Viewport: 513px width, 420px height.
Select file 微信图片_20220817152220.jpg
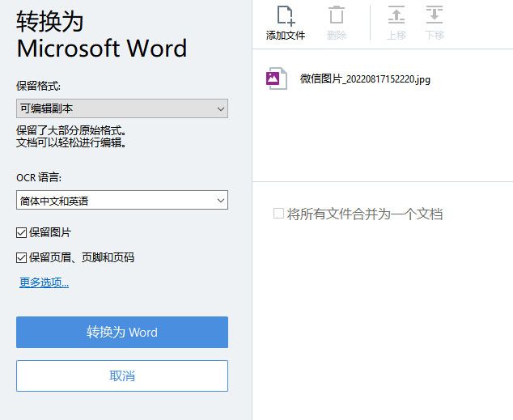point(365,78)
